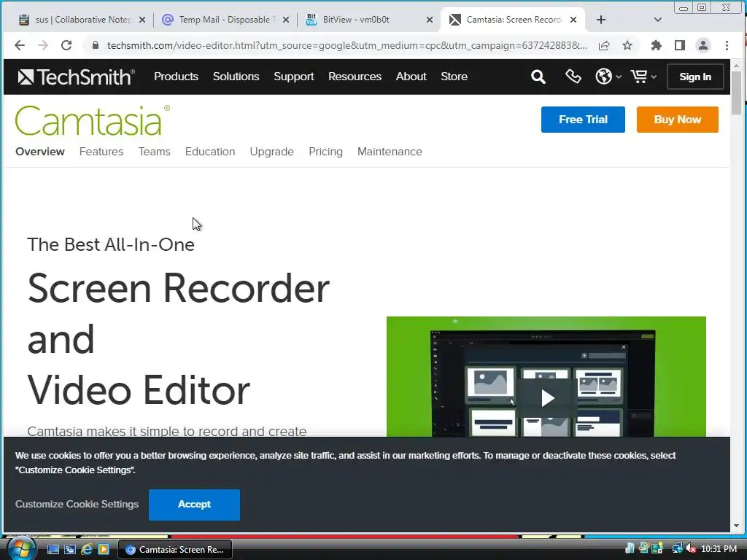Click the scrollbar down arrow
Screen dimensions: 747x560
736,526
